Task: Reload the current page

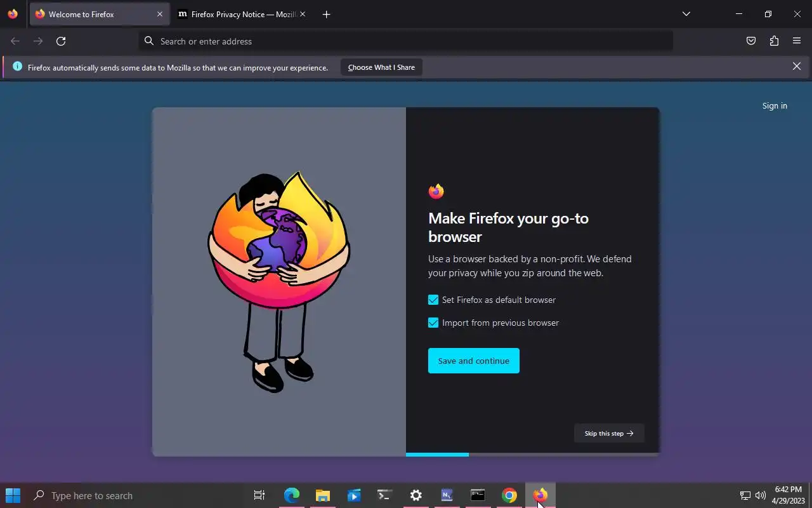Action: 61,41
